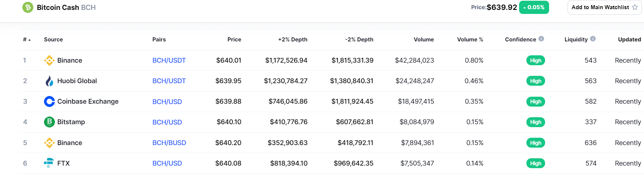Click the -2% Depth column header

tap(359, 40)
